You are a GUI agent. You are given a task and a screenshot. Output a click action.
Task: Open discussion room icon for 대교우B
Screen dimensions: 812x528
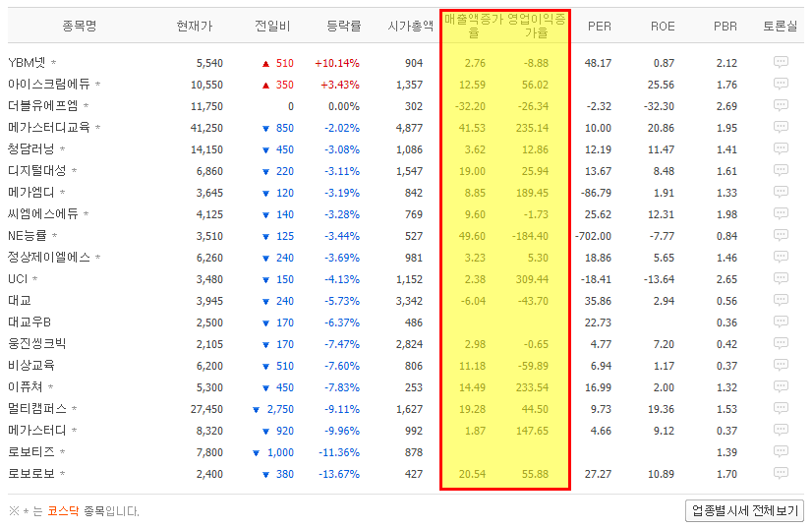(x=781, y=322)
